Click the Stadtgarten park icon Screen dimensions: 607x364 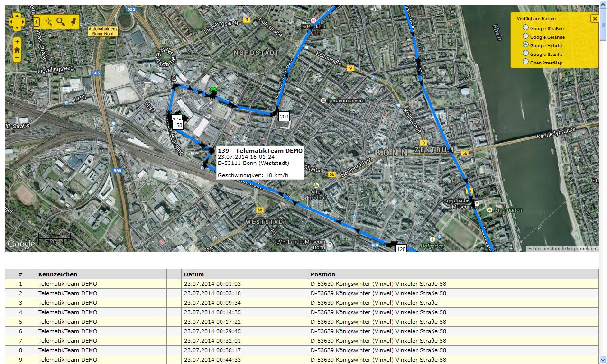(490, 209)
